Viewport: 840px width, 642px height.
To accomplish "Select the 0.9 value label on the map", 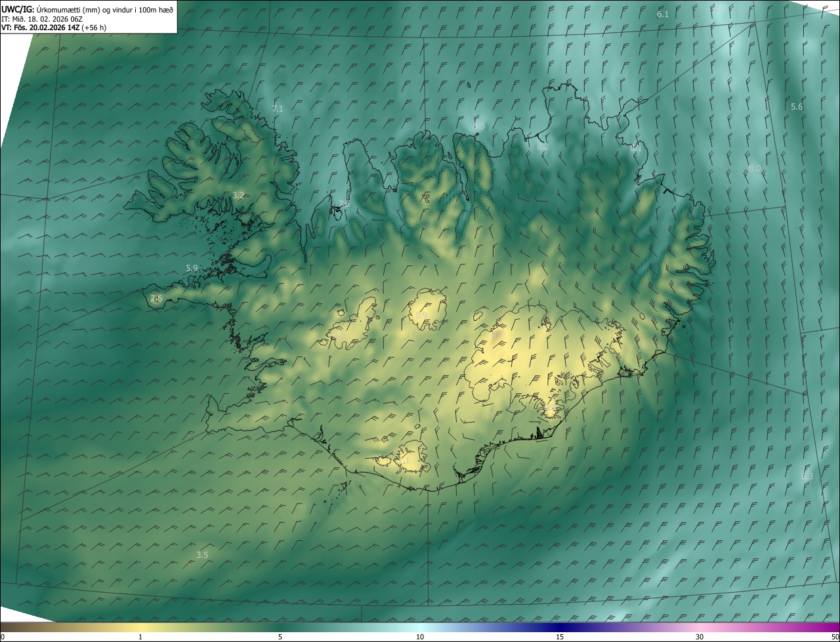I will [421, 316].
